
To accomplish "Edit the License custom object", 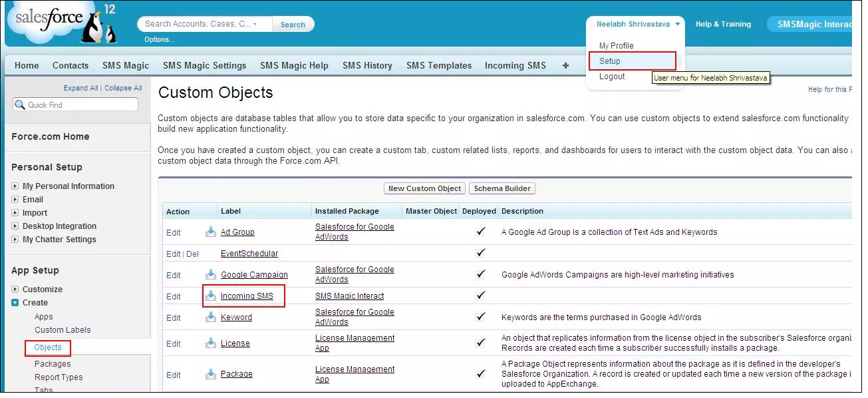I will pos(173,343).
